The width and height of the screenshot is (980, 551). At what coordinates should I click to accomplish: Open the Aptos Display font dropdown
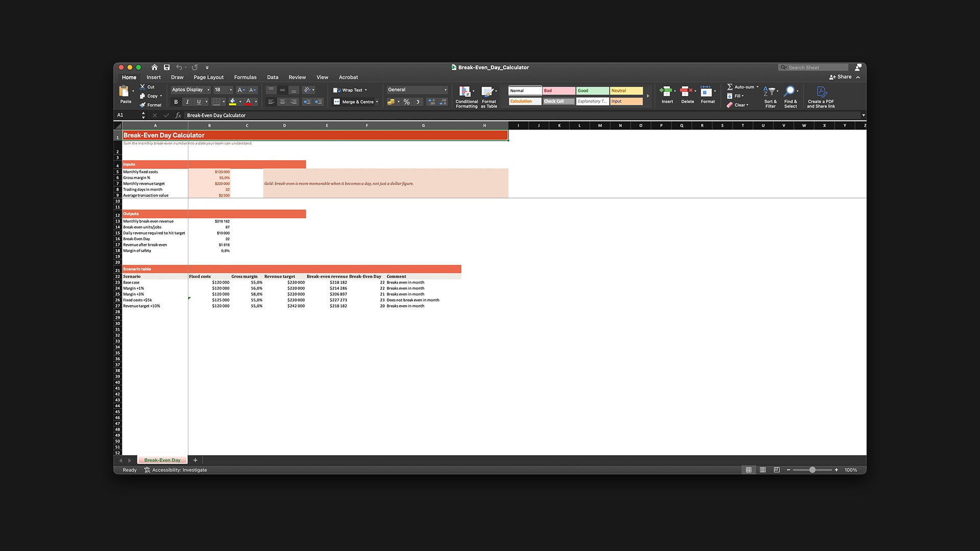(x=191, y=90)
